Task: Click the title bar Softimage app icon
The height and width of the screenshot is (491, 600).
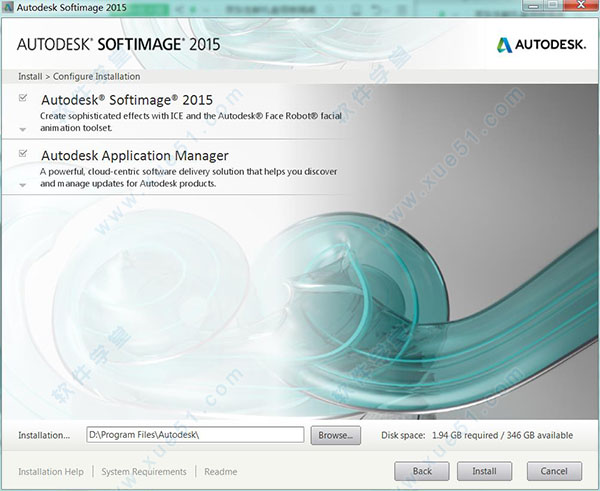Action: click(7, 7)
